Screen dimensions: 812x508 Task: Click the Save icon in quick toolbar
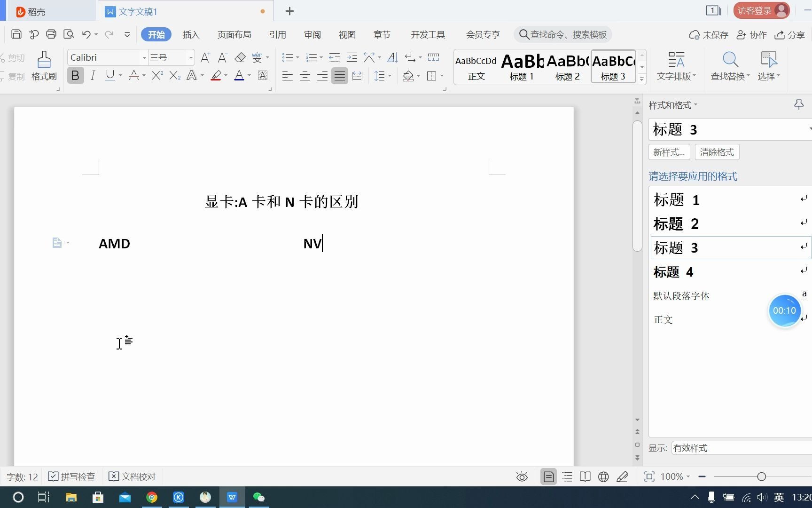point(16,34)
